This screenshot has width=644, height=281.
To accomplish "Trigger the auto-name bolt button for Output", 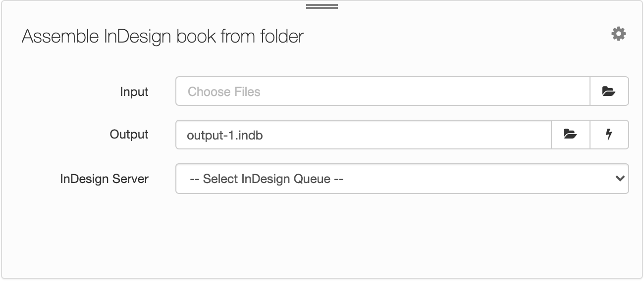I will [x=609, y=135].
